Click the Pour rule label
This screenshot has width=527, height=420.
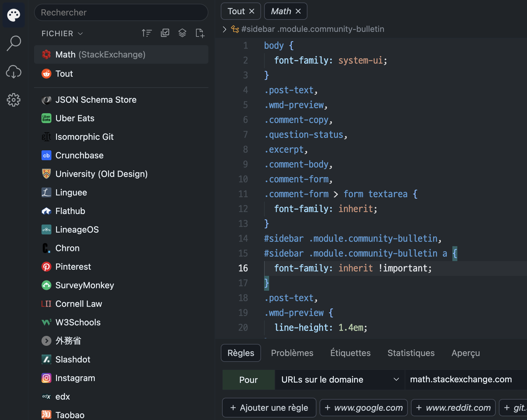click(248, 380)
